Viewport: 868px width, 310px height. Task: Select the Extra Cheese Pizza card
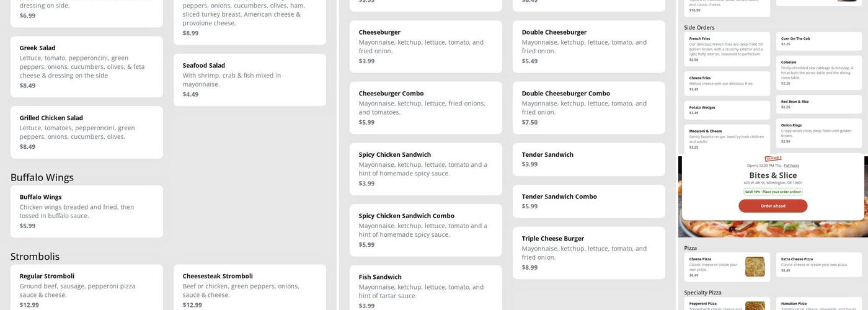818,264
